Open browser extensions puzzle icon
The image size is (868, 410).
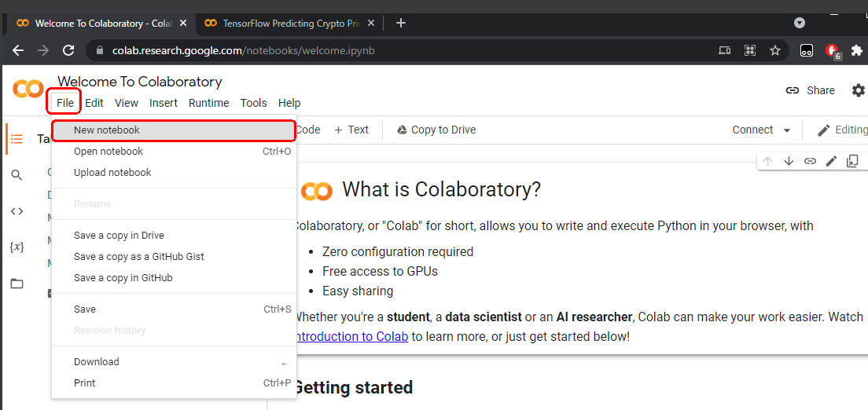(x=857, y=50)
